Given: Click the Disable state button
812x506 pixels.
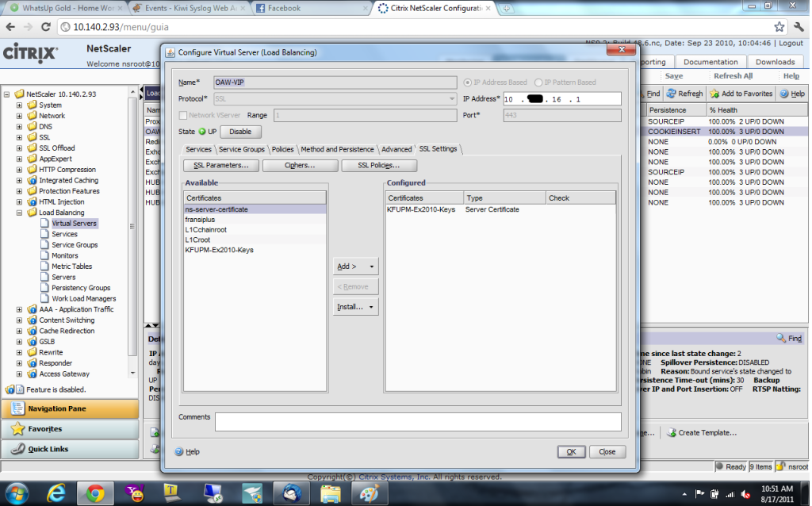Looking at the screenshot, I should point(240,132).
